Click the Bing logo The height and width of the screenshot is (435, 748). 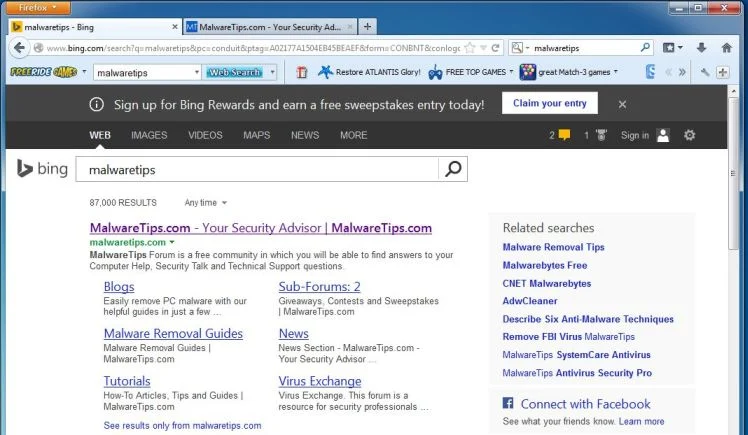42,168
